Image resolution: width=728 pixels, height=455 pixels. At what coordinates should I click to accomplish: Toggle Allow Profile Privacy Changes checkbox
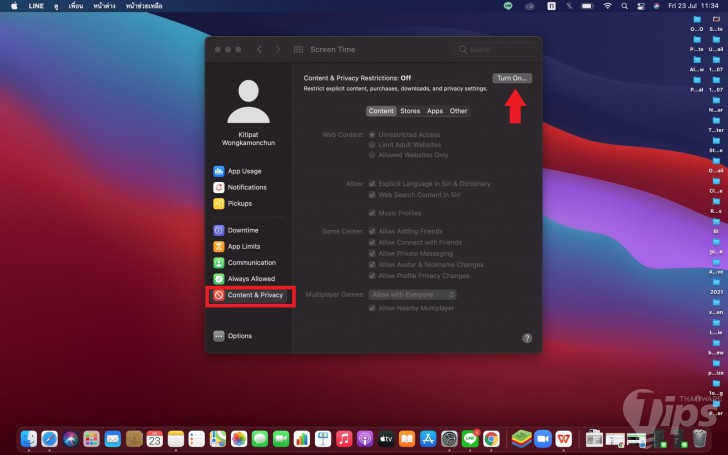click(372, 276)
